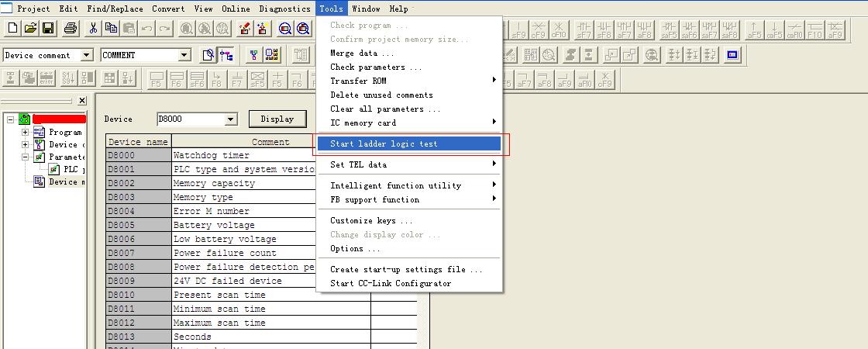Click the Display button
The image size is (868, 349).
tap(277, 119)
